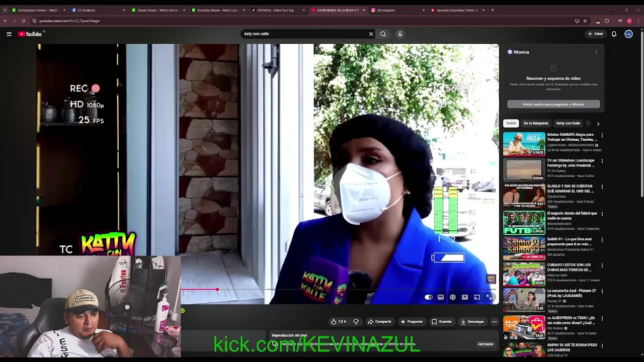Click Descargar to download video
The height and width of the screenshot is (362, 644).
472,322
